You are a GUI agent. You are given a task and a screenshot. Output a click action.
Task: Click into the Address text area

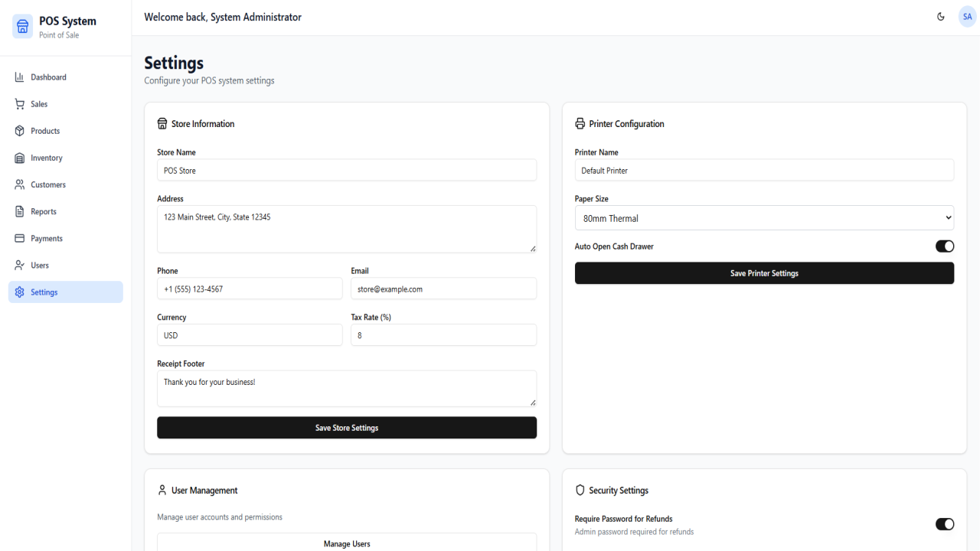(x=347, y=229)
